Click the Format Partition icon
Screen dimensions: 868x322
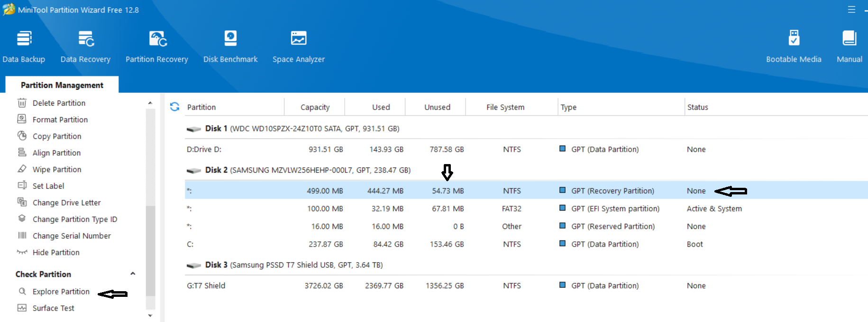pyautogui.click(x=22, y=119)
